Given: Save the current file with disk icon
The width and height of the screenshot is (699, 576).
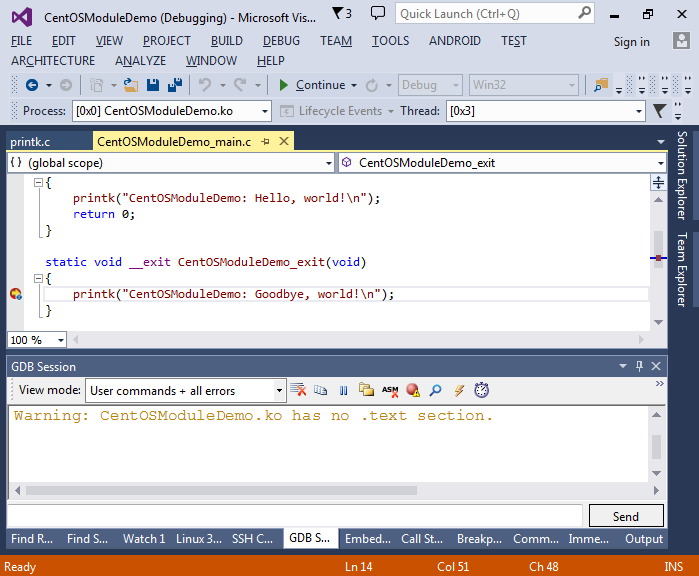Looking at the screenshot, I should (x=153, y=85).
